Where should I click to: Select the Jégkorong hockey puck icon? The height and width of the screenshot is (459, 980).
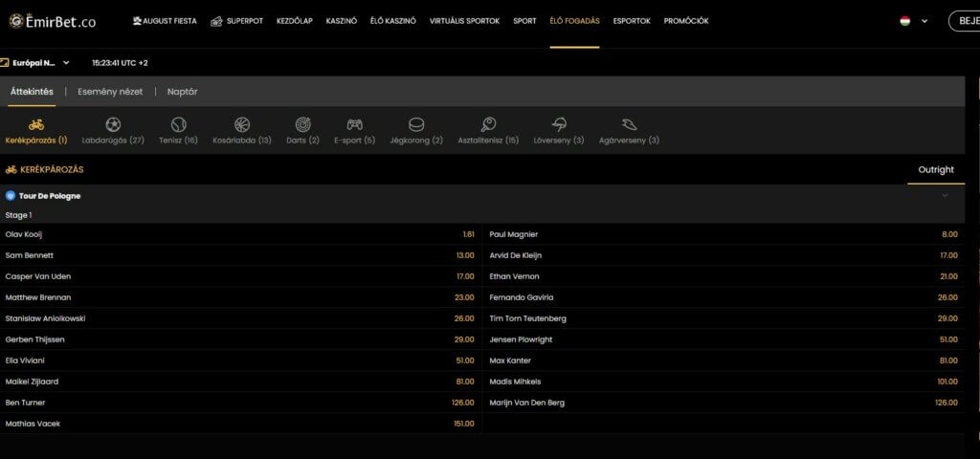(x=416, y=125)
